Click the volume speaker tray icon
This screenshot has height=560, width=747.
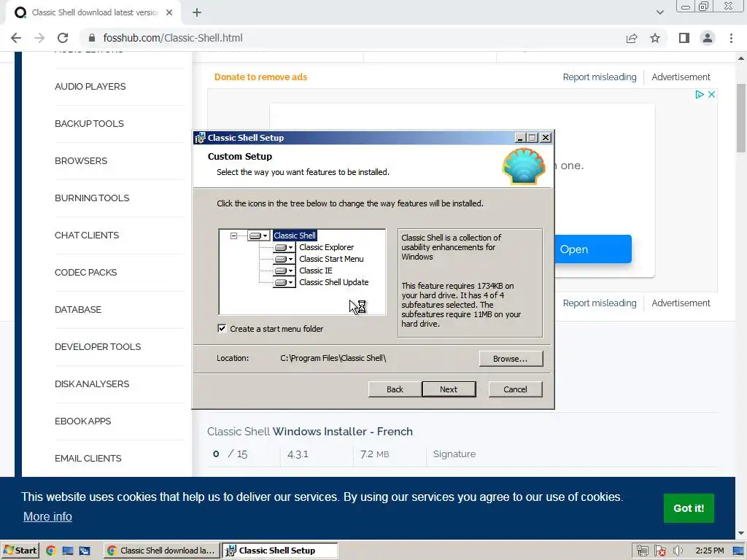tap(678, 551)
